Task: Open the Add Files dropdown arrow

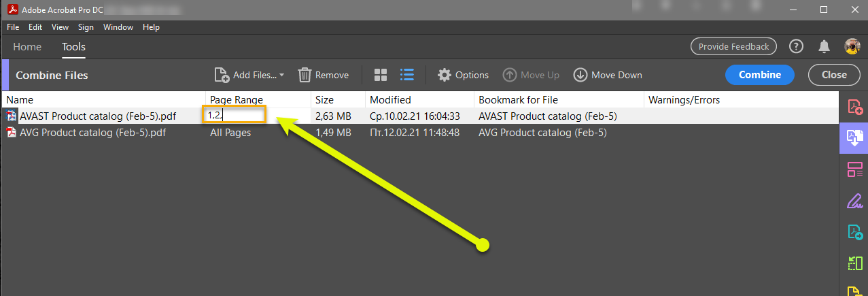Action: coord(281,76)
